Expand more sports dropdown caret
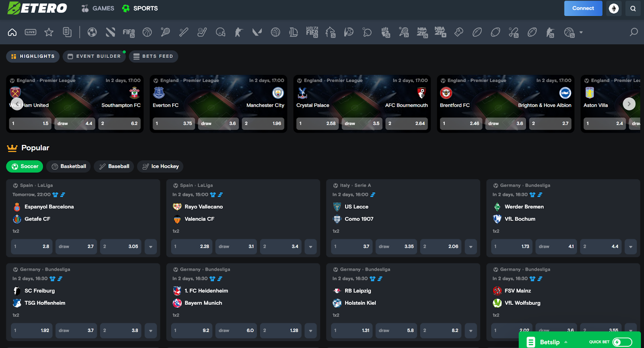This screenshot has width=644, height=348. coord(581,32)
